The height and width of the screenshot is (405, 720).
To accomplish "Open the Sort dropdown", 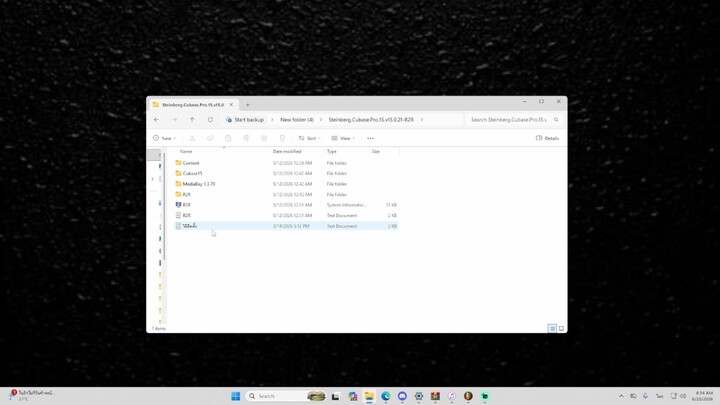I will tap(309, 138).
